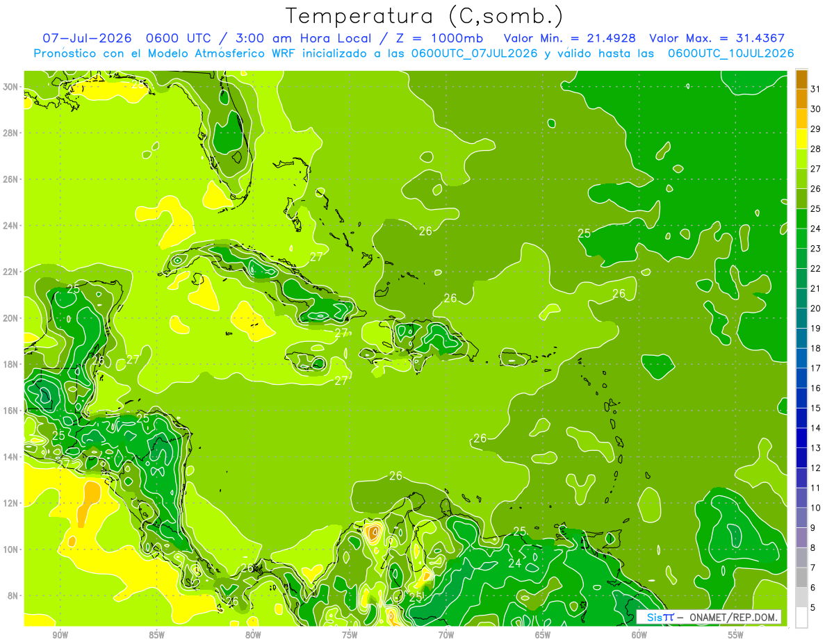The width and height of the screenshot is (834, 644).
Task: Click the "24" contour label over Venezuela
Action: [514, 563]
